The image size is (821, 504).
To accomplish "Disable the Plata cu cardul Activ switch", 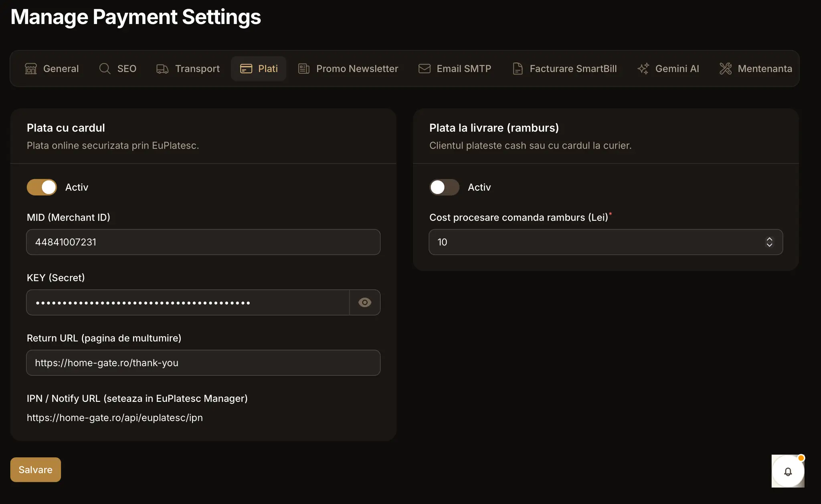I will [x=42, y=187].
